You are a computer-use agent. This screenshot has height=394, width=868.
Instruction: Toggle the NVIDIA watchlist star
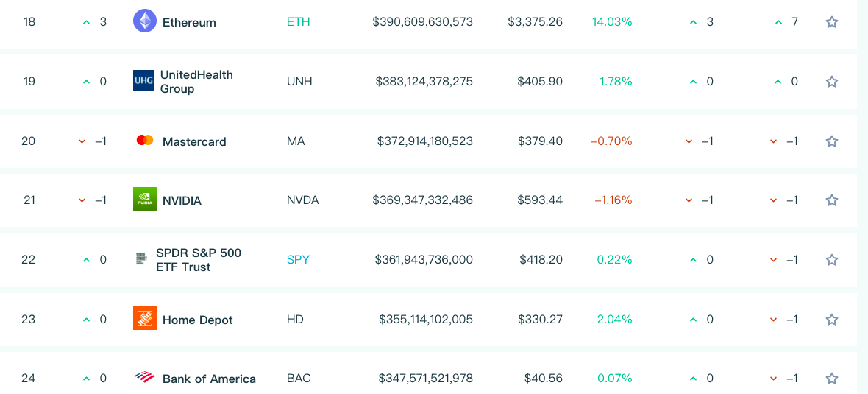(832, 200)
